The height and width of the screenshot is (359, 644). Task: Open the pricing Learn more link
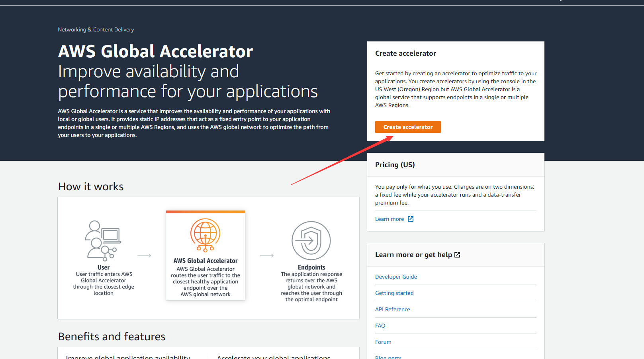tap(389, 219)
